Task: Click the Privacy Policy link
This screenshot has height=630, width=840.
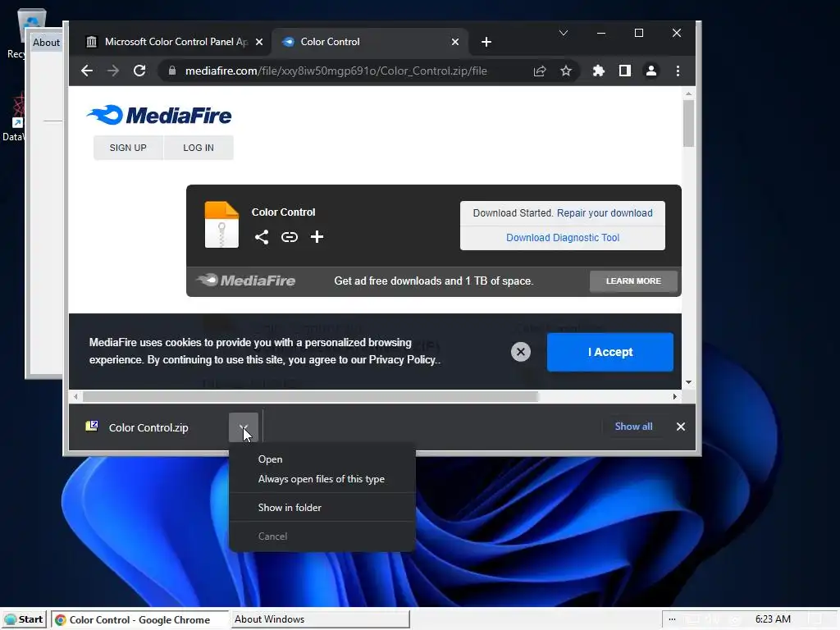Action: coord(402,360)
